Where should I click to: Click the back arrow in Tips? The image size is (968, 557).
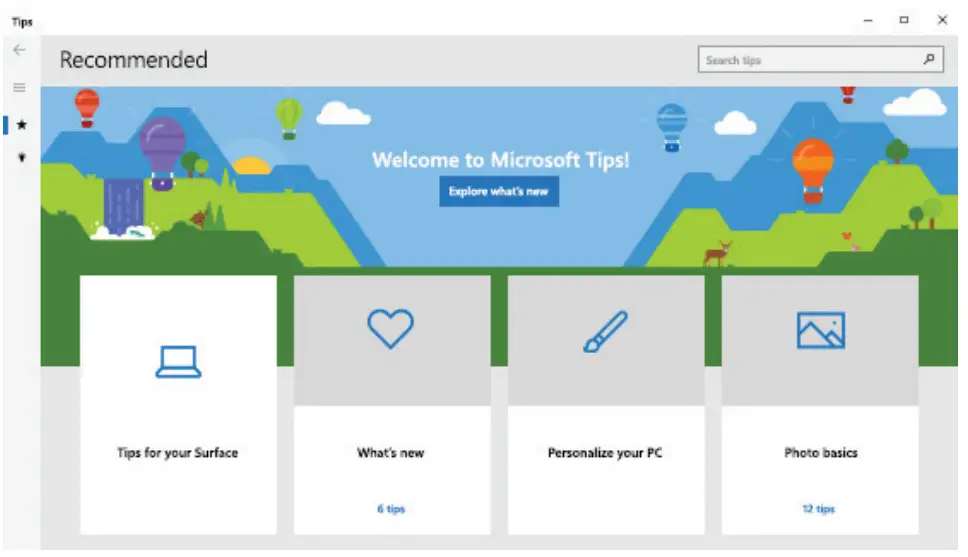coord(20,50)
